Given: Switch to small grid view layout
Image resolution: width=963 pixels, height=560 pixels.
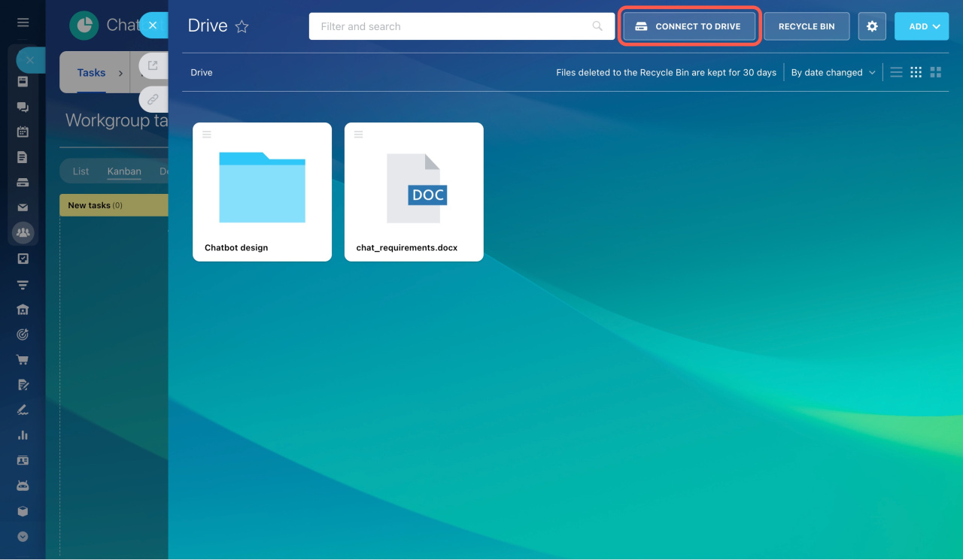Looking at the screenshot, I should click(x=916, y=72).
